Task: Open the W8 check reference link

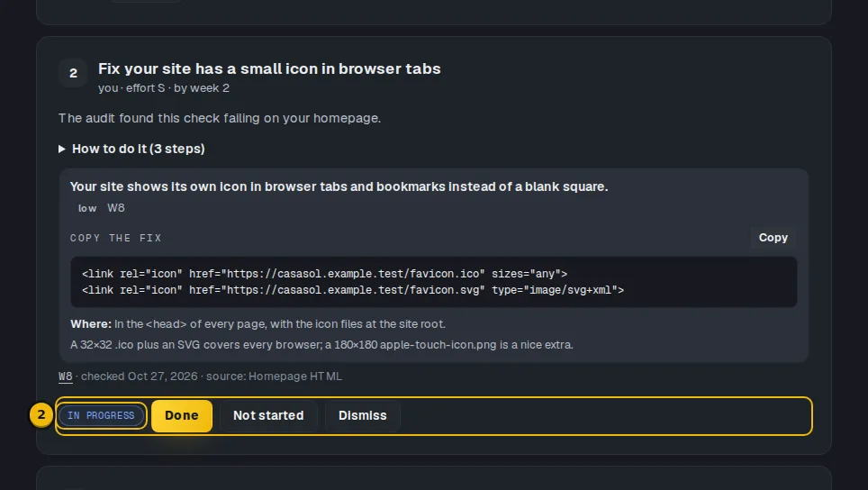Action: [x=66, y=377]
